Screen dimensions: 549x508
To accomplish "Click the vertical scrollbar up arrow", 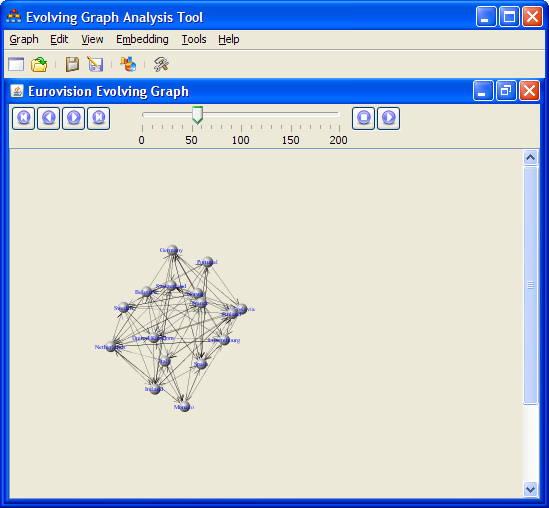I will coord(530,158).
